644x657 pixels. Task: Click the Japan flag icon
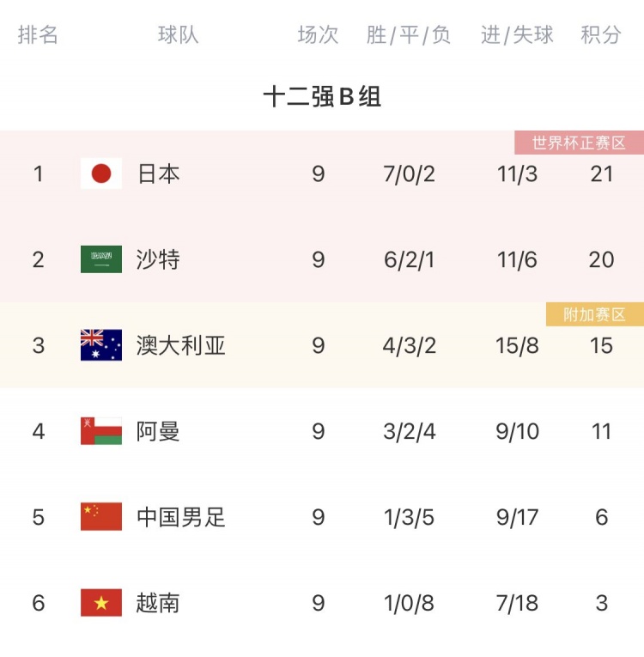[101, 173]
